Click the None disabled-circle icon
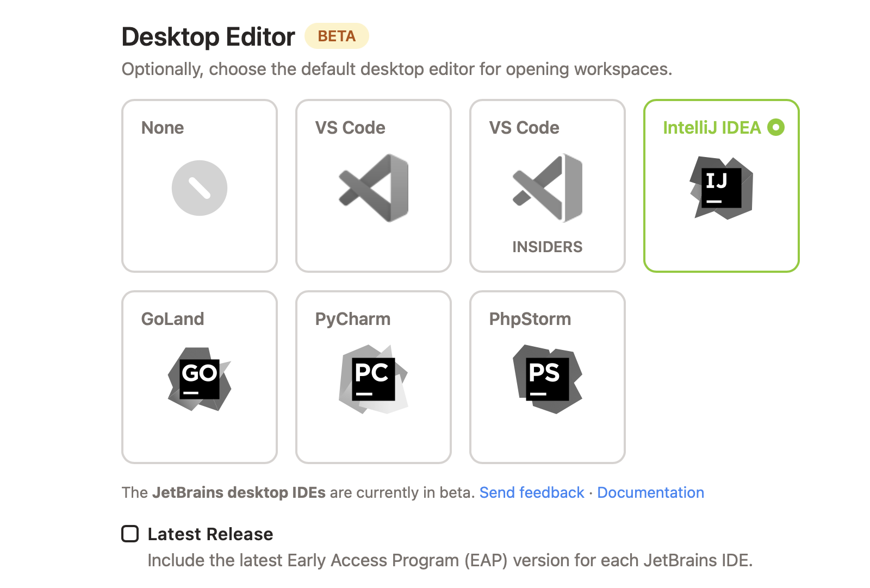Viewport: 870px width, 588px height. 200,188
